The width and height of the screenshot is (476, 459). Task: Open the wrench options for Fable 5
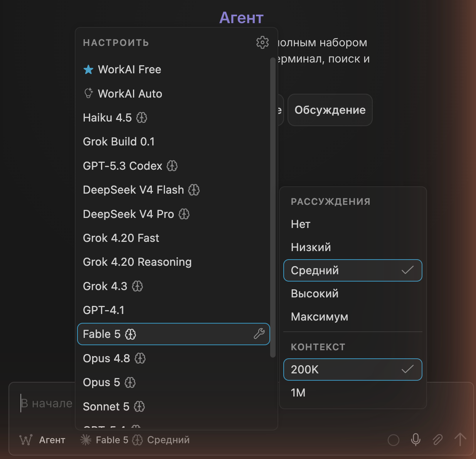(x=259, y=334)
